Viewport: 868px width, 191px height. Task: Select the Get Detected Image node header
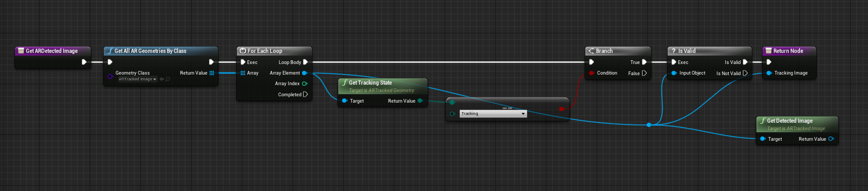(x=797, y=124)
